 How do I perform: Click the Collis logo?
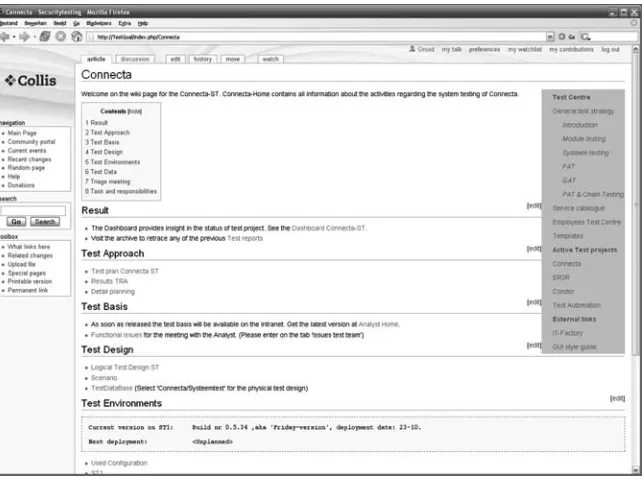click(x=31, y=80)
